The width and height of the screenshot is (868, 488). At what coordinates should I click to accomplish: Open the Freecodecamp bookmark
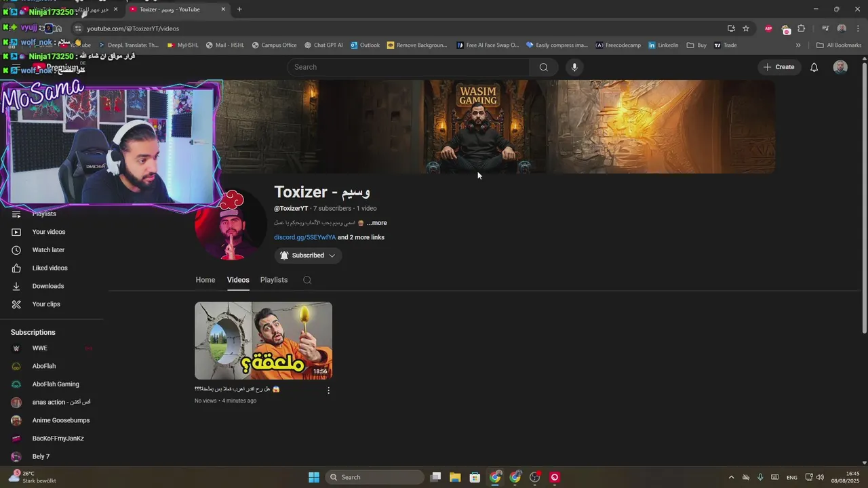pos(618,45)
